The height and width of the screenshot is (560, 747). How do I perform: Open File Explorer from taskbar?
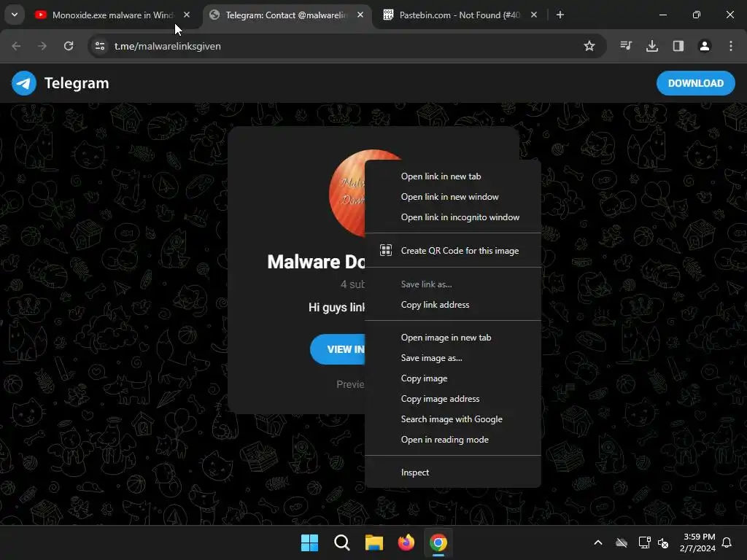point(374,542)
